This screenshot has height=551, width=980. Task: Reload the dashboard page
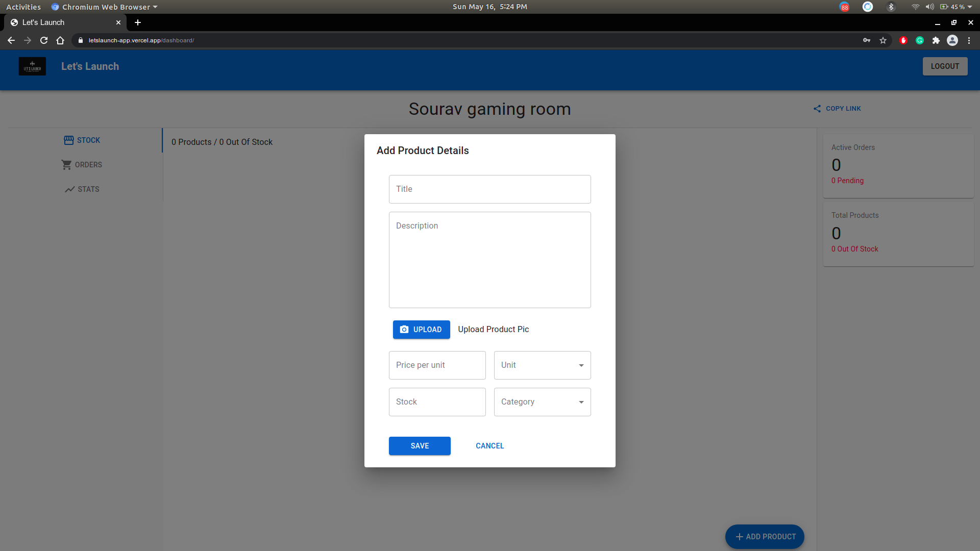44,40
